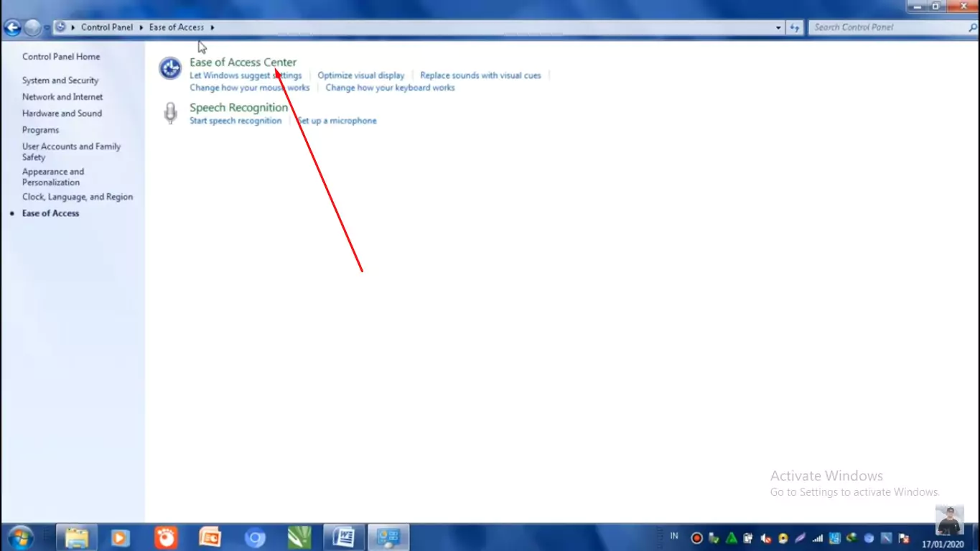The height and width of the screenshot is (551, 980).
Task: Click the yellow disc tray icon
Action: point(783,539)
